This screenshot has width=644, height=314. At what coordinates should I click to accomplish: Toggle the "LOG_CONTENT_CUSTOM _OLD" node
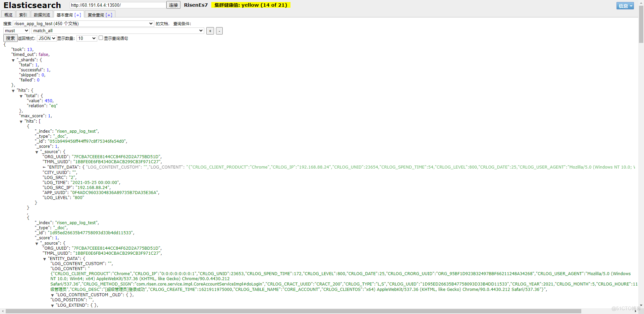point(52,295)
